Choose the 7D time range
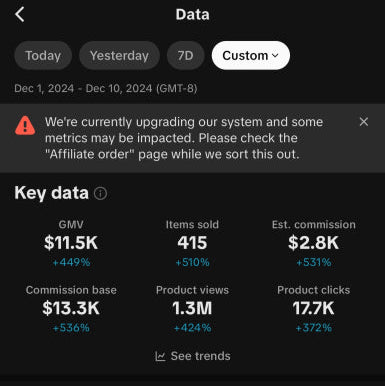Viewport: 385px width, 386px height. [185, 55]
